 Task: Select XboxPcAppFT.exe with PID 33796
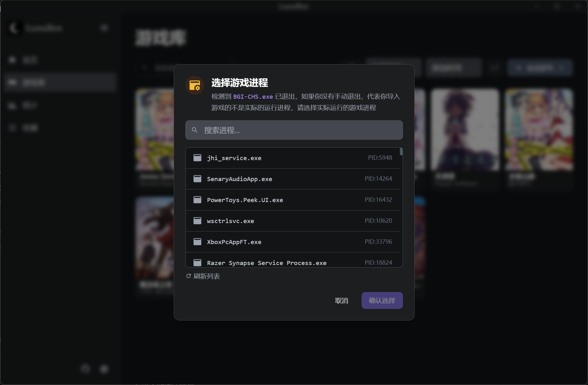tap(293, 242)
